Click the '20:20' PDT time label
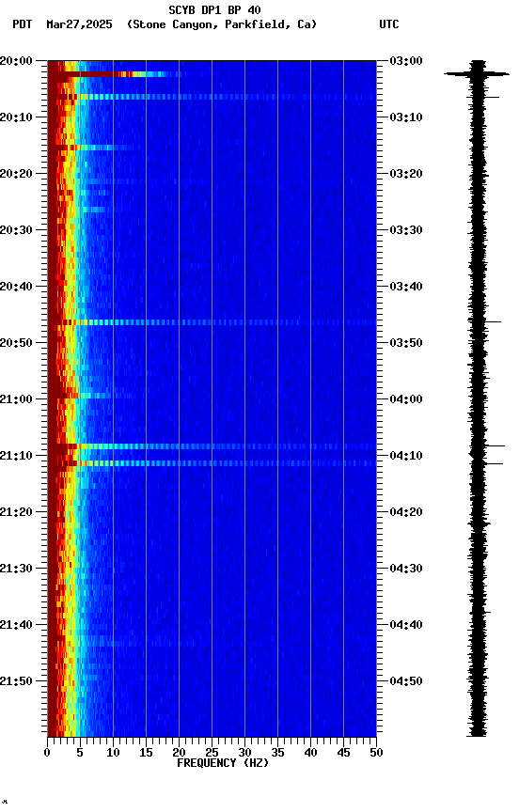Image resolution: width=519 pixels, height=812 pixels. (16, 174)
